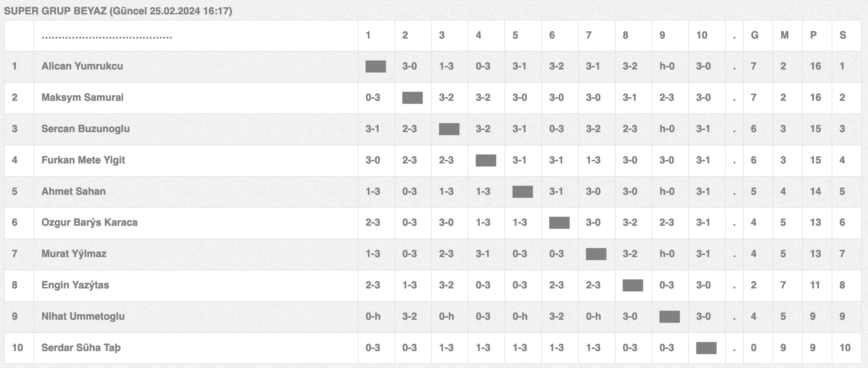The image size is (868, 368).
Task: Click column 10 header
Action: click(702, 35)
